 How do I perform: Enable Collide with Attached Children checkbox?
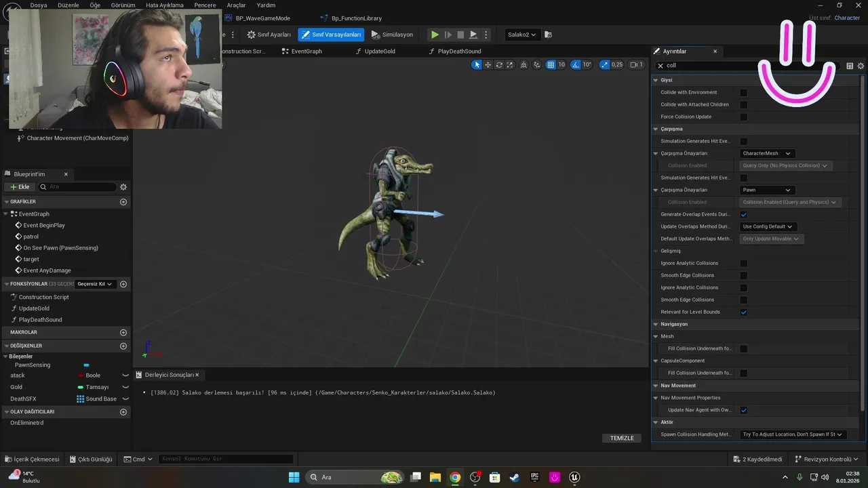tap(743, 104)
